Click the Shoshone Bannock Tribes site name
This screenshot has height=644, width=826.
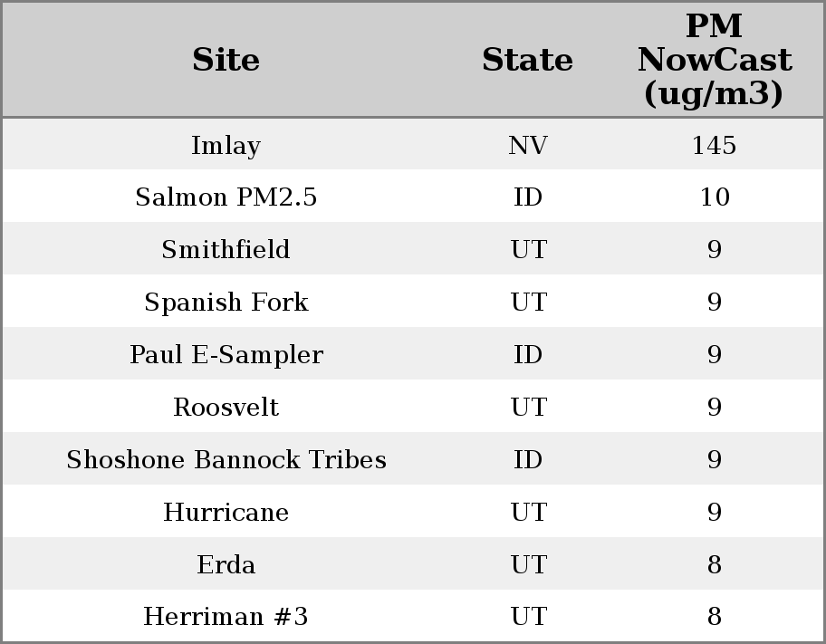click(x=226, y=460)
